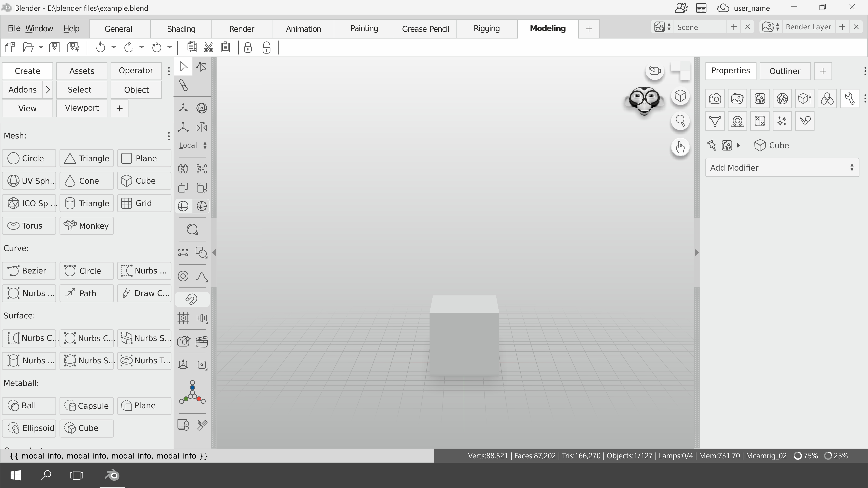
Task: Switch to the Shading workspace tab
Action: [x=181, y=29]
